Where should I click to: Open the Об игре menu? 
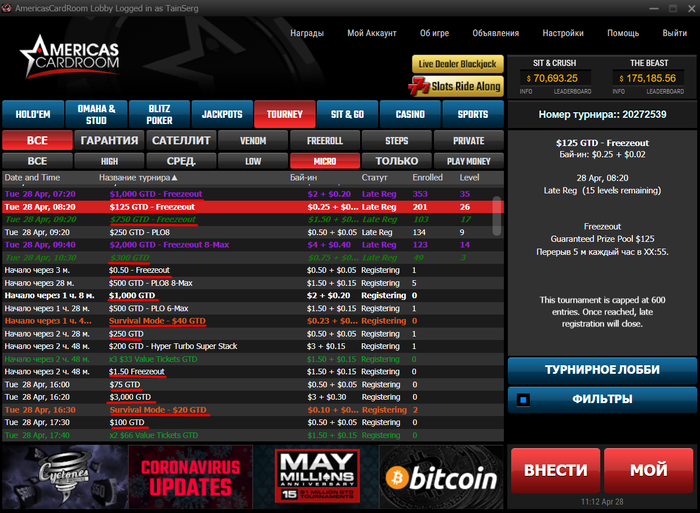click(x=434, y=33)
